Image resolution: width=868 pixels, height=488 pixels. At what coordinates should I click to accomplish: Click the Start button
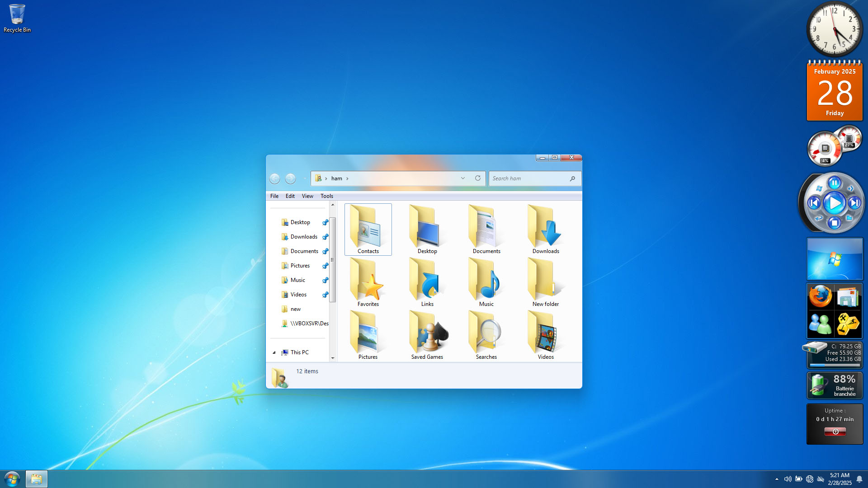(12, 479)
